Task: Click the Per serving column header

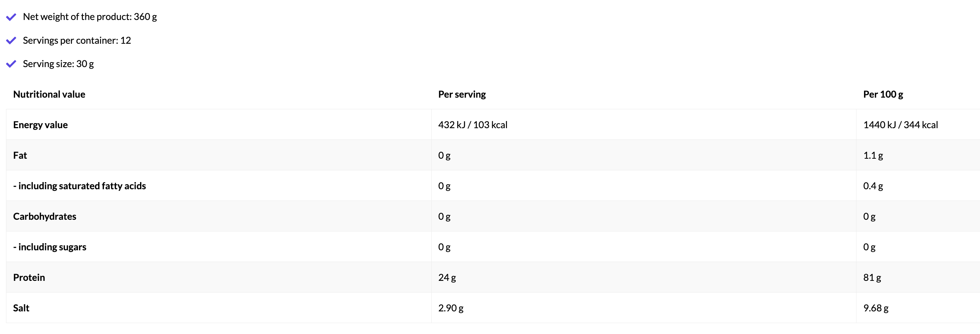Action: coord(462,95)
